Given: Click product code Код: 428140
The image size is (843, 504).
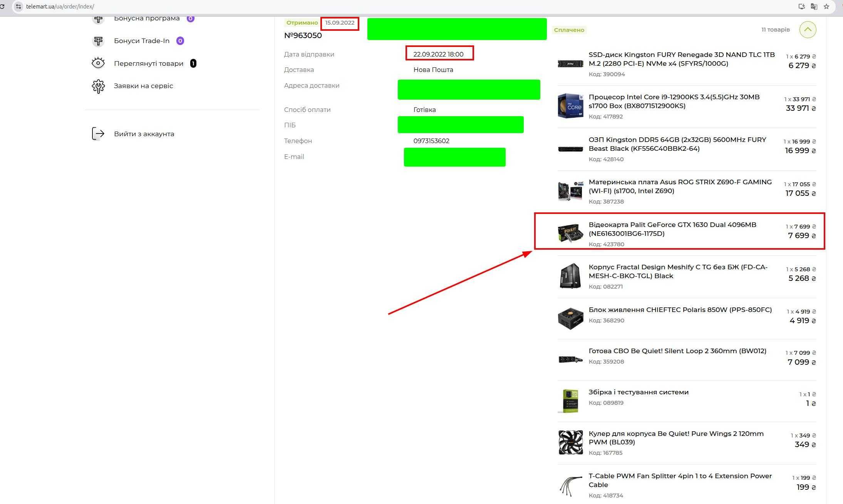Looking at the screenshot, I should click(x=606, y=159).
